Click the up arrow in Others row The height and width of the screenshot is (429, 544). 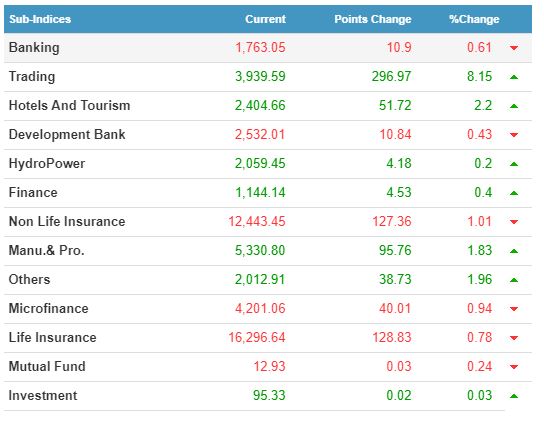coord(514,280)
